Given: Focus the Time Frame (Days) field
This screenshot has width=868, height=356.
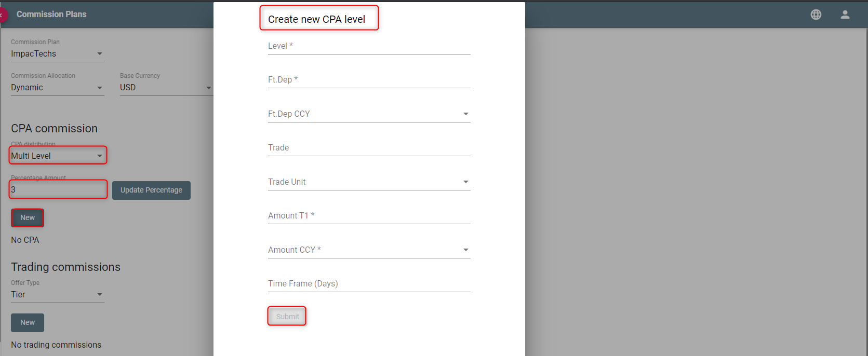Looking at the screenshot, I should tap(369, 284).
